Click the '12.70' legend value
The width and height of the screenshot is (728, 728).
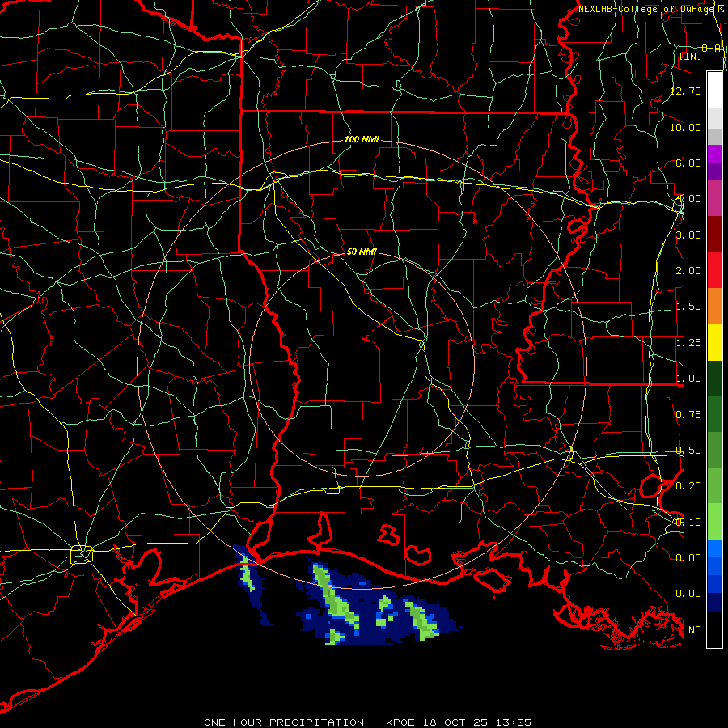[685, 91]
